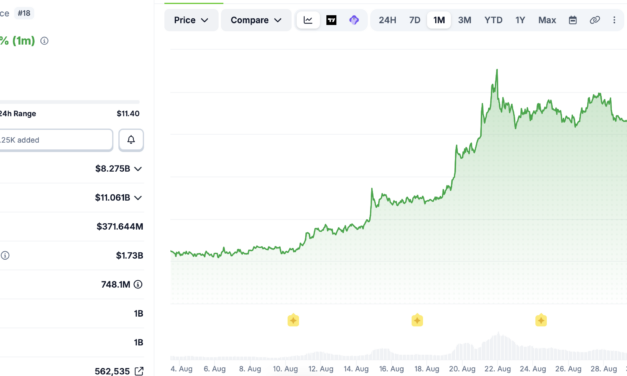This screenshot has height=376, width=627.
Task: Select the YTD time range
Action: 493,20
